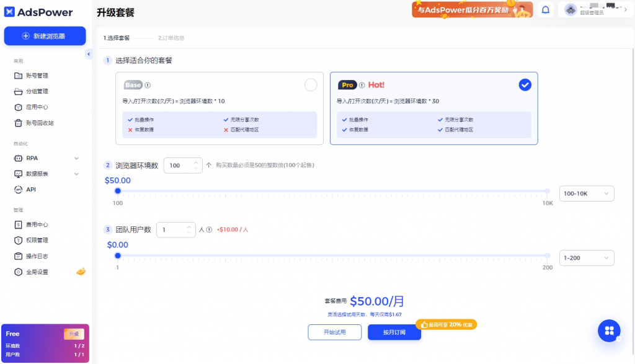The image size is (635, 364).
Task: Click the browser environment count slider handle
Action: click(118, 191)
